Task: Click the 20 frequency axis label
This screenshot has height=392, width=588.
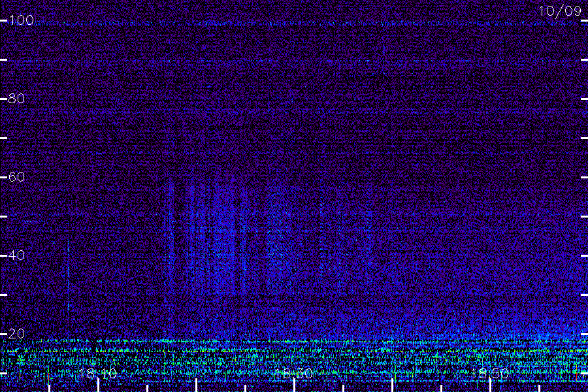Action: 16,333
